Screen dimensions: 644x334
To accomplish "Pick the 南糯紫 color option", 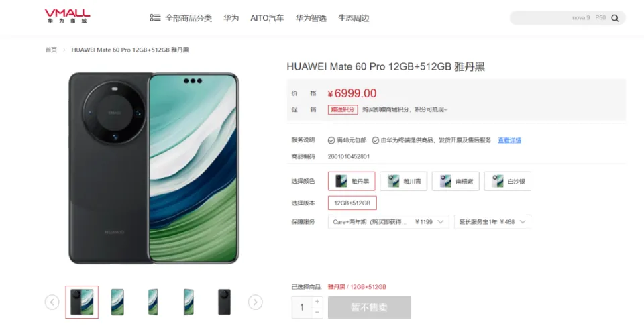I will coord(455,181).
